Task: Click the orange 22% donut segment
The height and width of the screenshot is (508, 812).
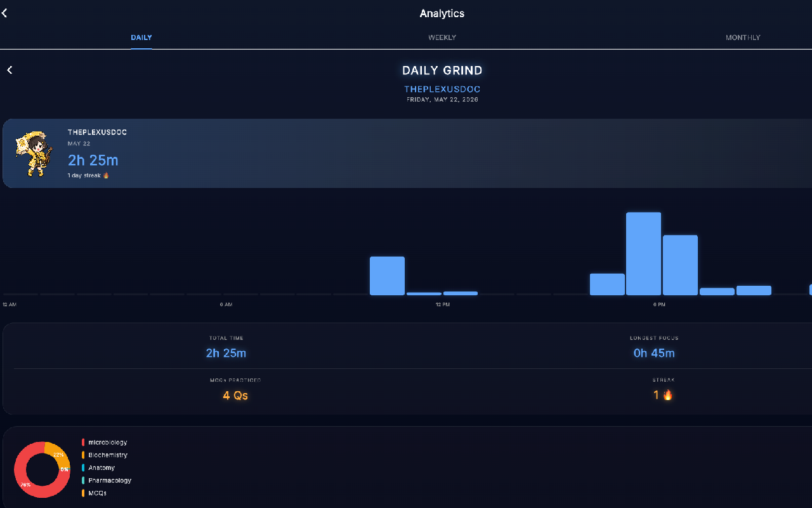Action: [x=58, y=453]
